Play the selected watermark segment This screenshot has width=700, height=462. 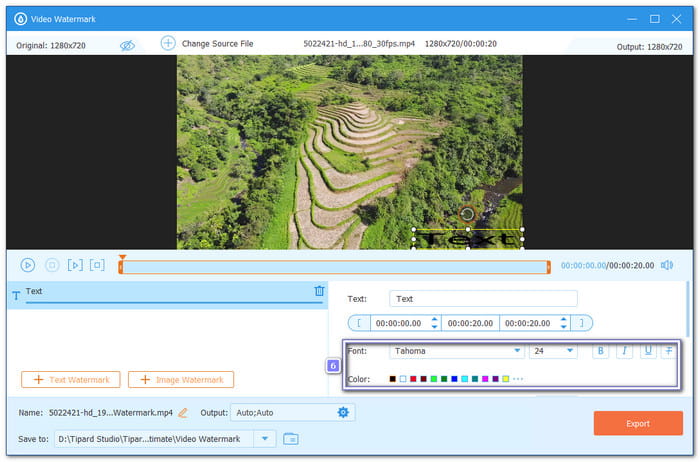pyautogui.click(x=75, y=265)
